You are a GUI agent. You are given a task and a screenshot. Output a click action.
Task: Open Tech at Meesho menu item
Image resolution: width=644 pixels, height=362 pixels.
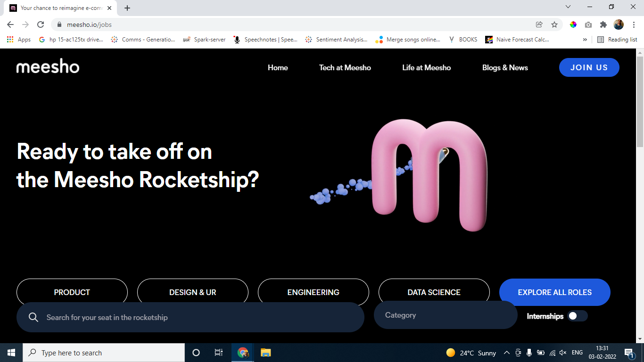[x=345, y=67]
